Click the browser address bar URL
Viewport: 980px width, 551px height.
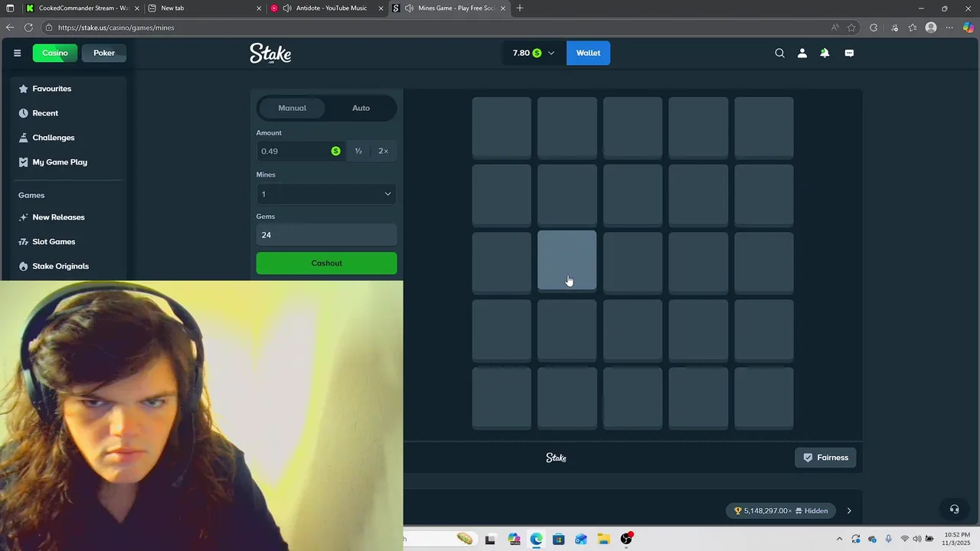coord(116,28)
